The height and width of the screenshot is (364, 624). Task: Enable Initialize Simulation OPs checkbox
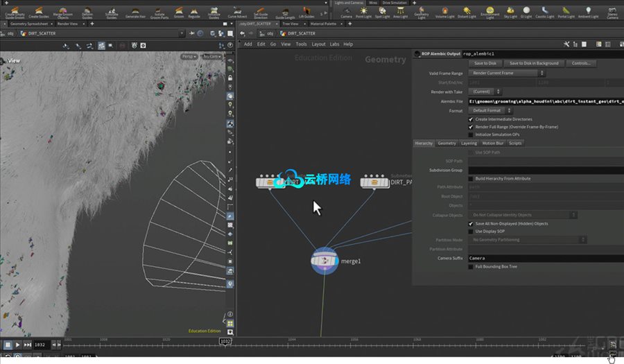pos(471,135)
